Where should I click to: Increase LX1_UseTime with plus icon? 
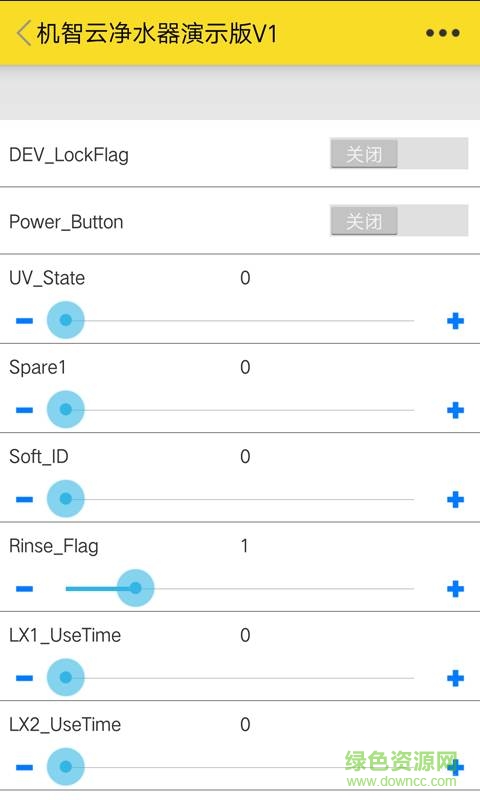(x=455, y=678)
